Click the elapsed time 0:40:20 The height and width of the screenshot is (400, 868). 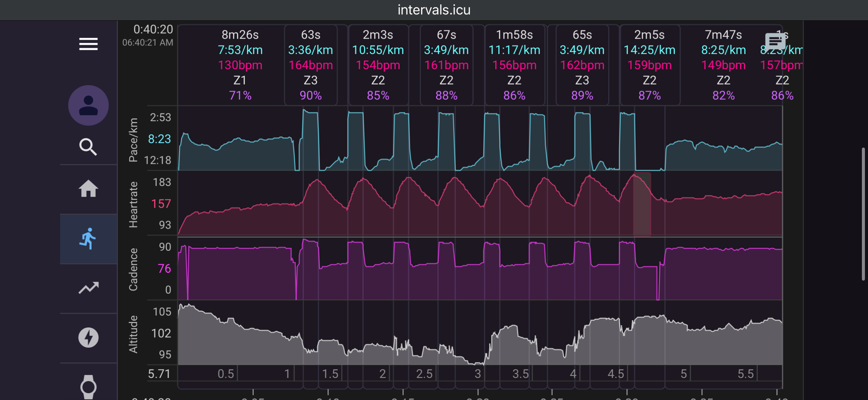pyautogui.click(x=153, y=30)
